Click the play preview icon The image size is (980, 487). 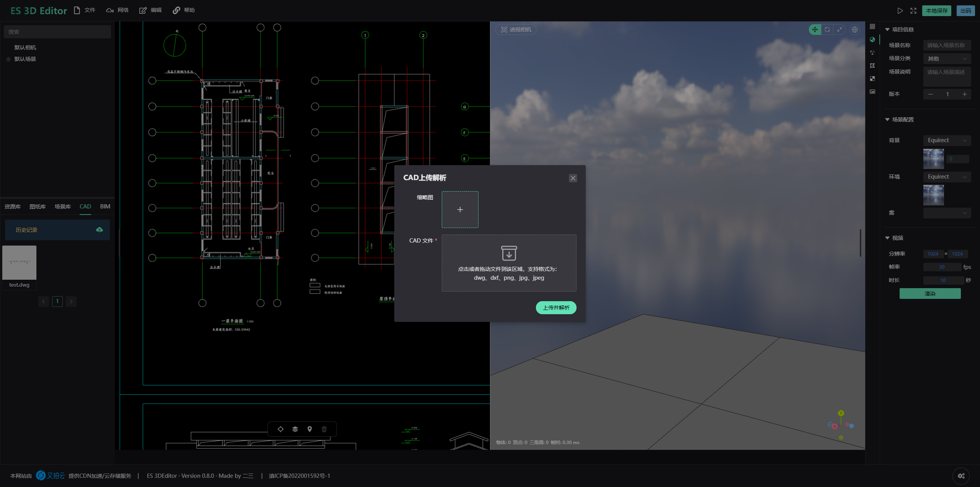(900, 11)
